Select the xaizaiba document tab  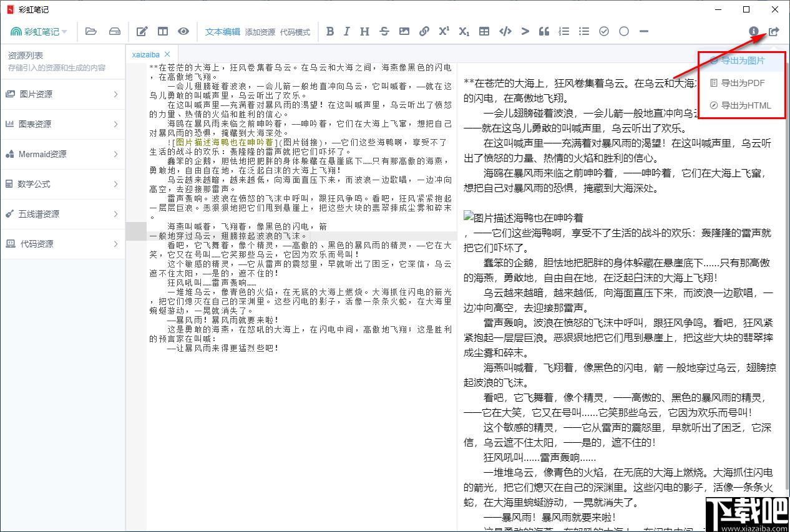(x=147, y=54)
